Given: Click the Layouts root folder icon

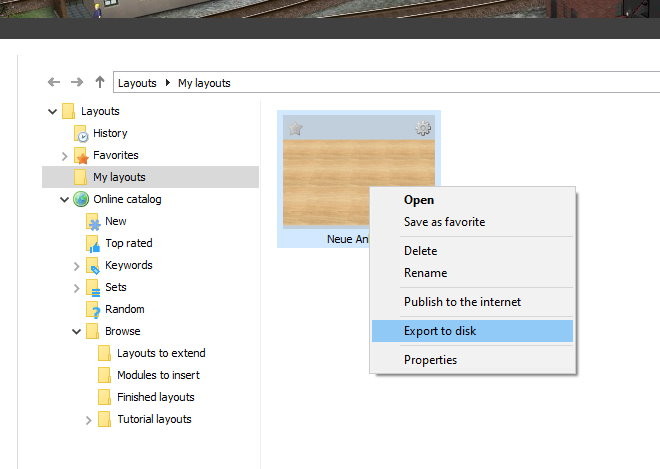Looking at the screenshot, I should click(68, 111).
